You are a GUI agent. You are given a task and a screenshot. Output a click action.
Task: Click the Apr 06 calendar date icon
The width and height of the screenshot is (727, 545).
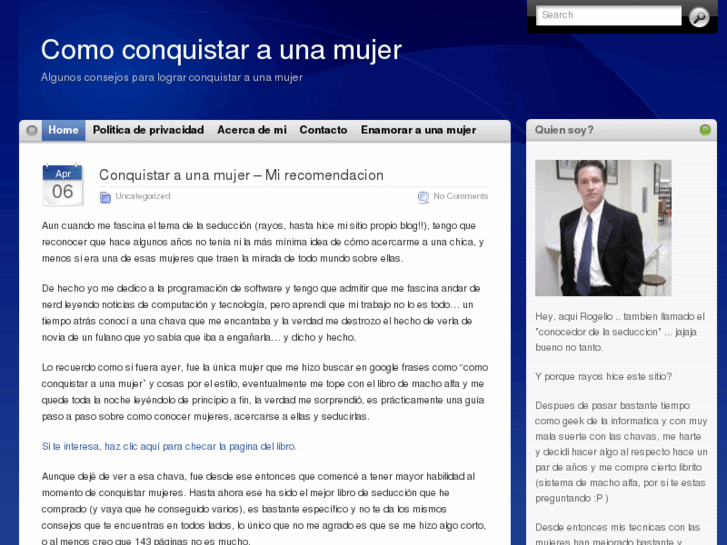coord(63,185)
